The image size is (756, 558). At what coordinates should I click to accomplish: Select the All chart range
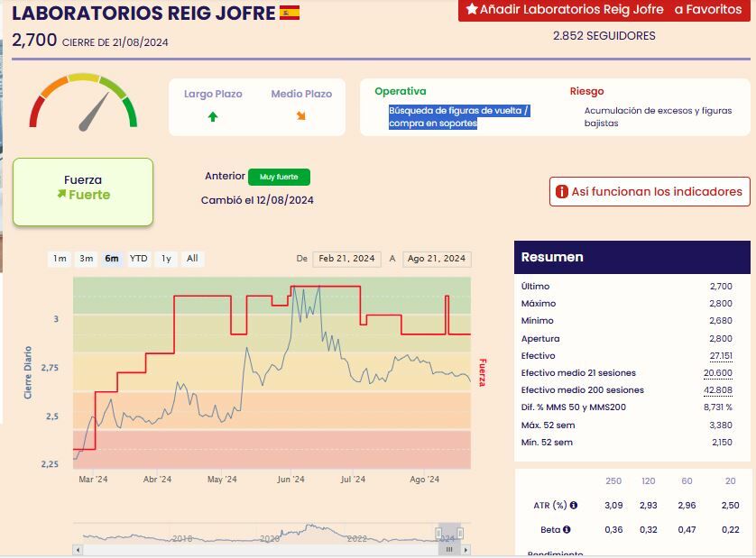[x=192, y=259]
